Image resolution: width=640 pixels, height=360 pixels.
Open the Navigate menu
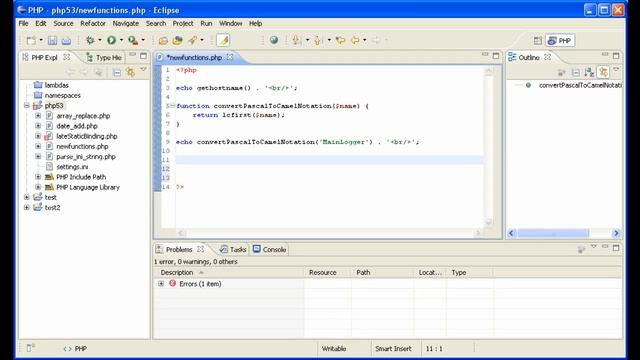(x=126, y=23)
